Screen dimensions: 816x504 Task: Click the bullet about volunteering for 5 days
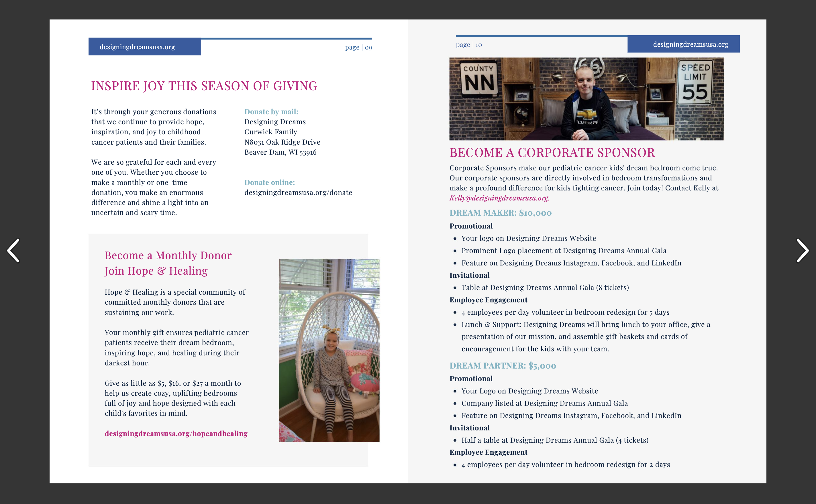pos(565,312)
